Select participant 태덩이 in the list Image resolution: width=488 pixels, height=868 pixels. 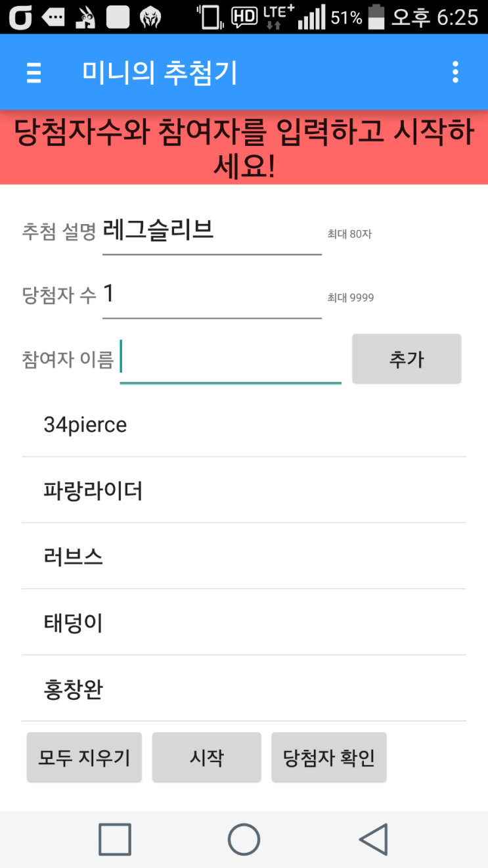(x=244, y=622)
